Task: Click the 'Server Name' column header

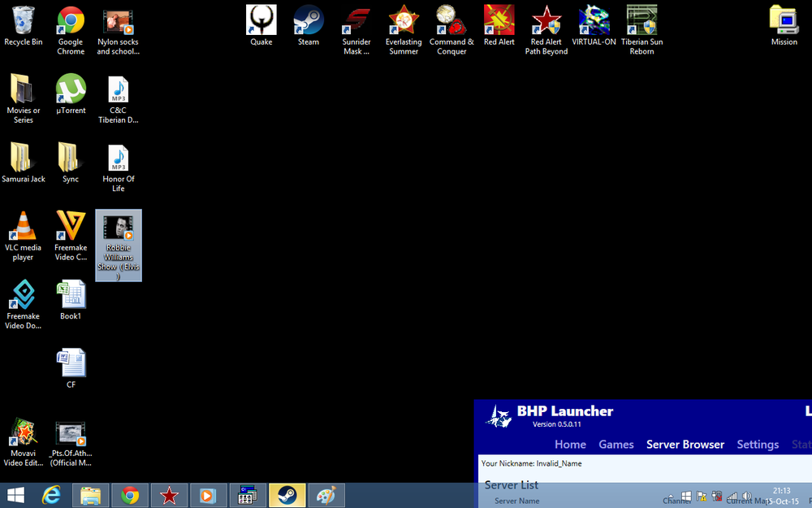Action: [x=516, y=501]
